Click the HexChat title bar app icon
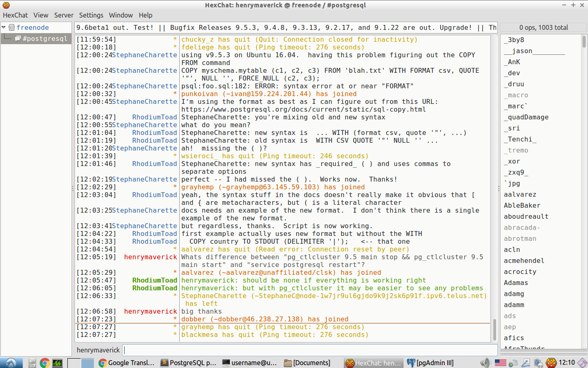588x368 pixels. coord(6,5)
